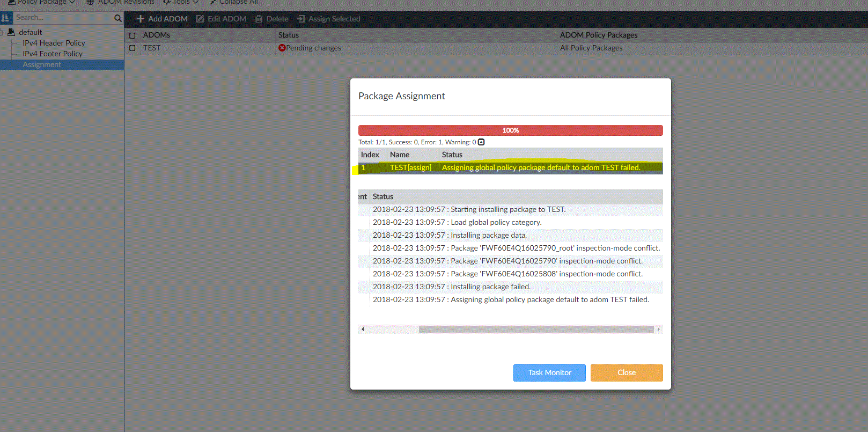The image size is (868, 432).
Task: Click Assign Selected in the toolbar
Action: click(328, 19)
